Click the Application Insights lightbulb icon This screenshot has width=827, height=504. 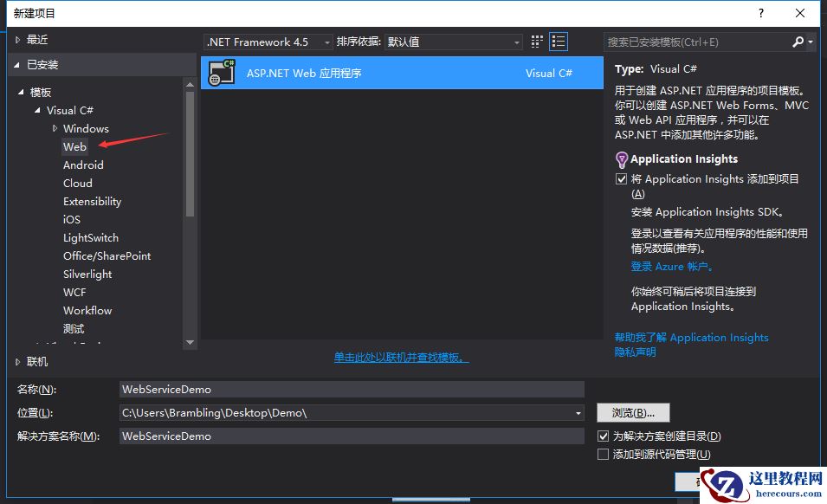tap(620, 158)
